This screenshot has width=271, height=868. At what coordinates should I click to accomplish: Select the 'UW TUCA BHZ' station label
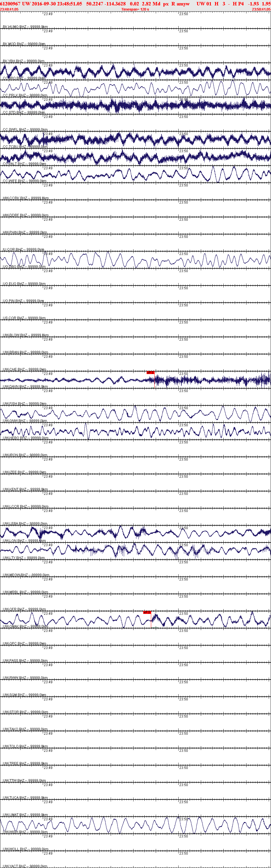tap(25, 797)
